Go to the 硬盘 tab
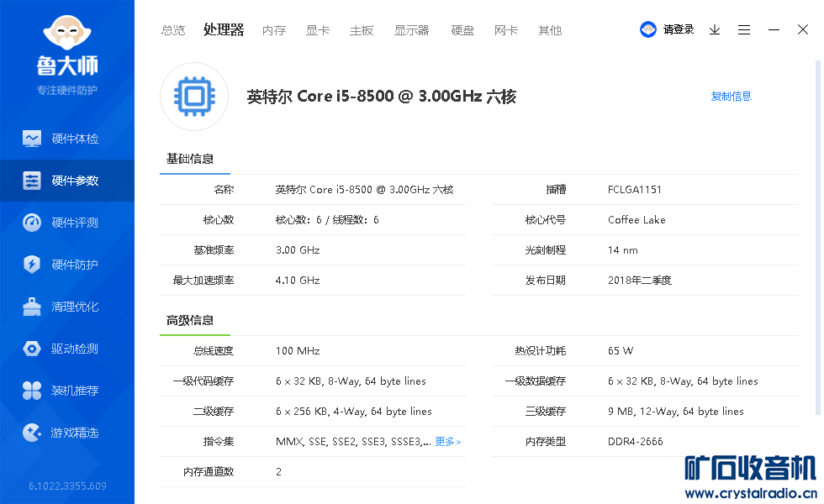This screenshot has height=504, width=824. pos(462,30)
